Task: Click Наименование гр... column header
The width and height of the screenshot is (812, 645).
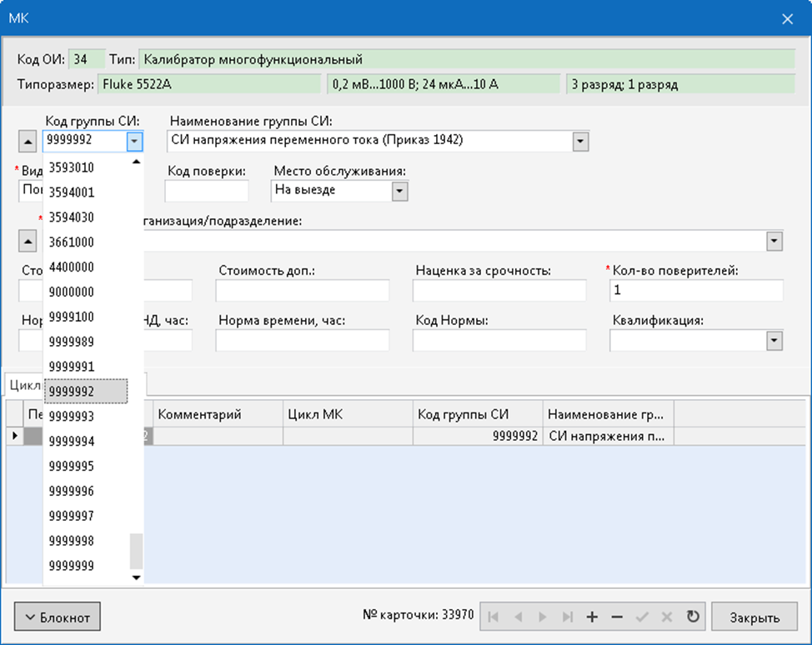Action: coord(609,414)
